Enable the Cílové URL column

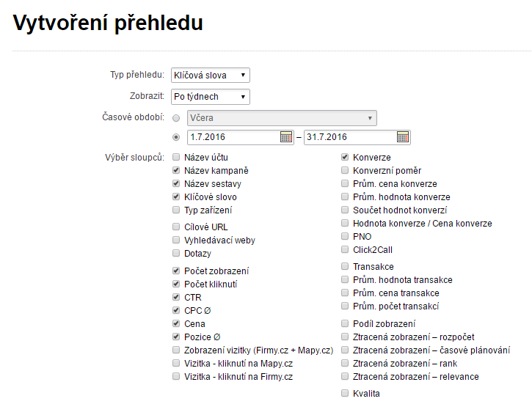point(176,227)
